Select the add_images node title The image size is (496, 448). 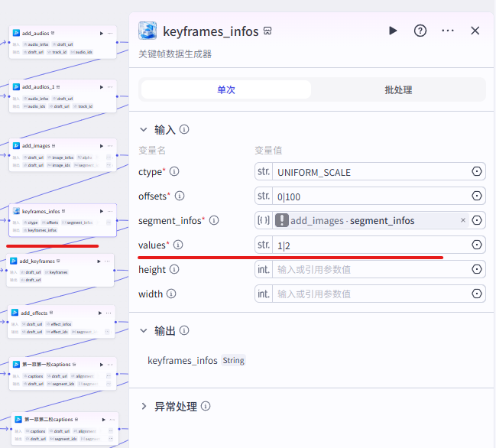[36, 146]
